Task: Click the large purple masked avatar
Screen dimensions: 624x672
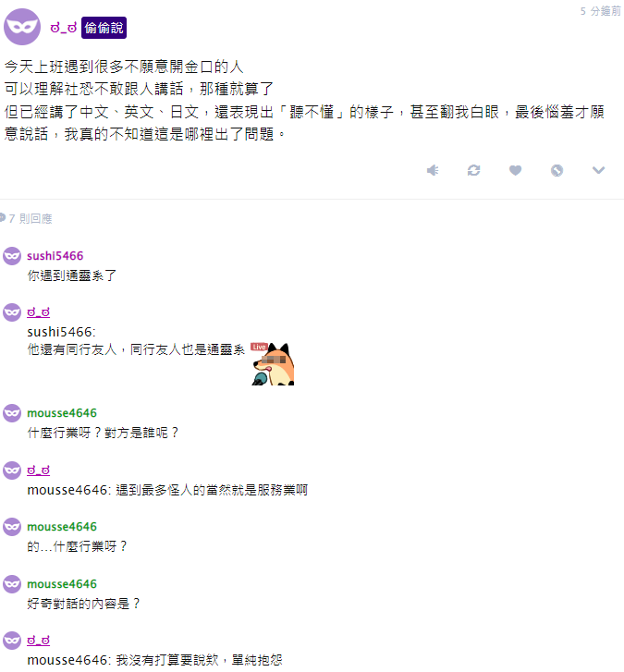Action: pos(22,27)
